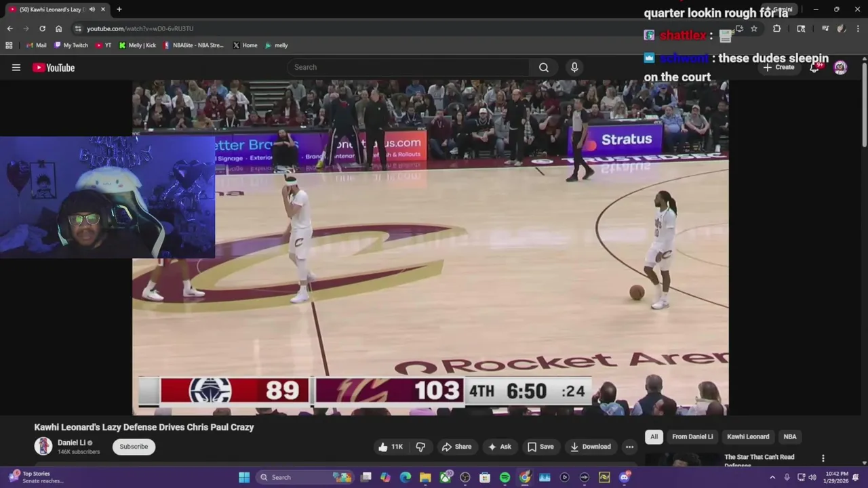Go to the YouTube home logo
The height and width of the screenshot is (488, 868).
point(54,67)
